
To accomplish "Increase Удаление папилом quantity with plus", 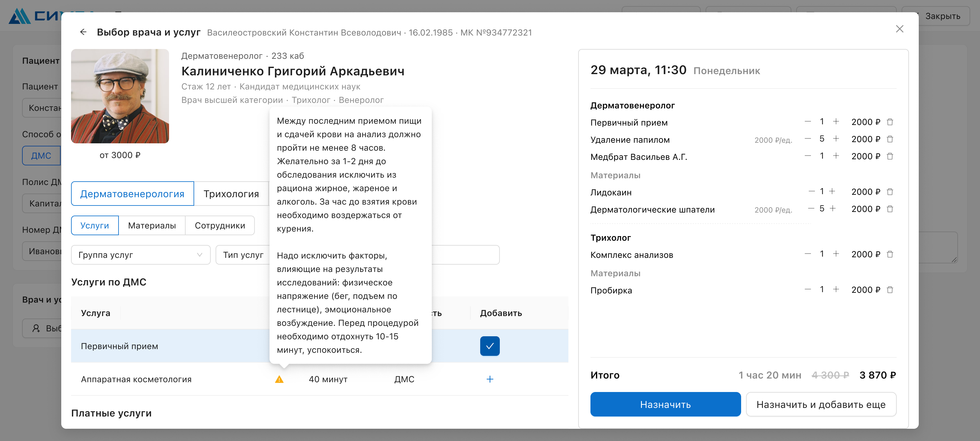I will click(836, 138).
